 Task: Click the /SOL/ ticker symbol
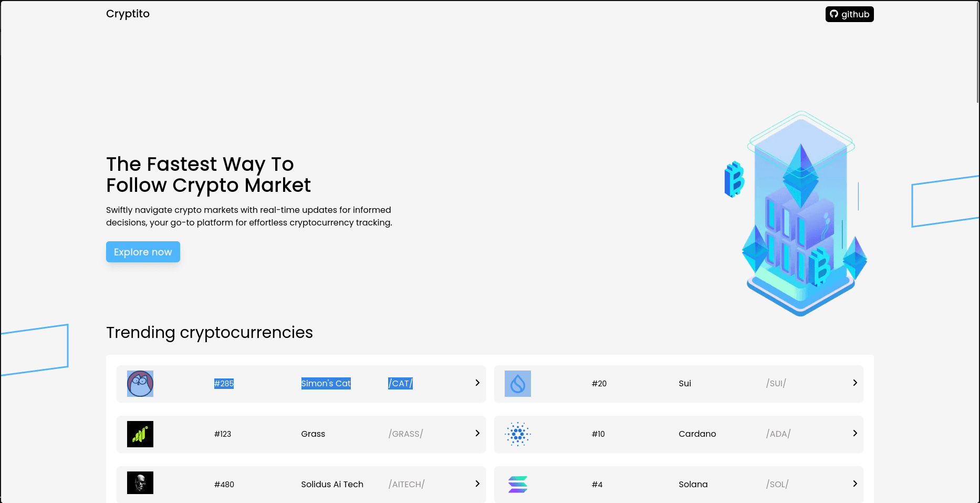(777, 485)
